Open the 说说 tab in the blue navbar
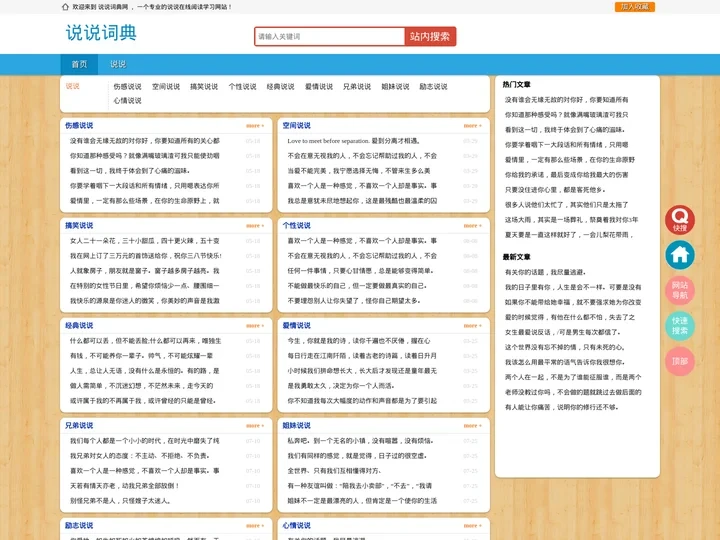Image resolution: width=720 pixels, height=540 pixels. (x=118, y=64)
